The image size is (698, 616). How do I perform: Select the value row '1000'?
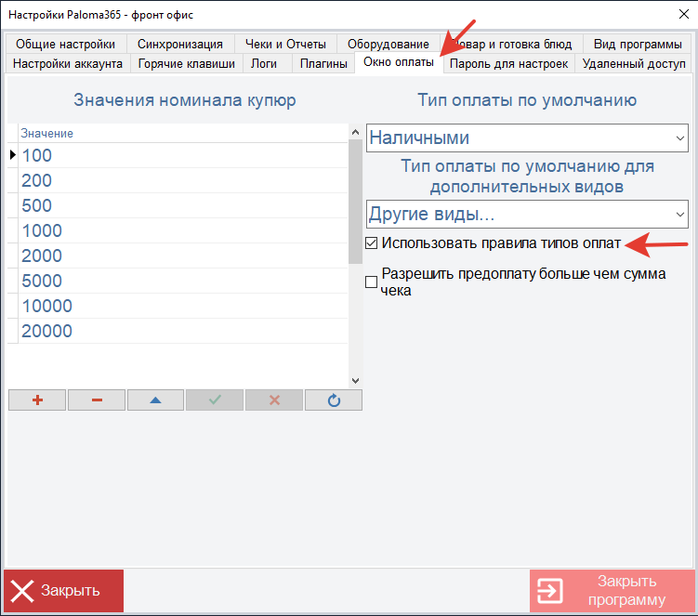pyautogui.click(x=182, y=230)
